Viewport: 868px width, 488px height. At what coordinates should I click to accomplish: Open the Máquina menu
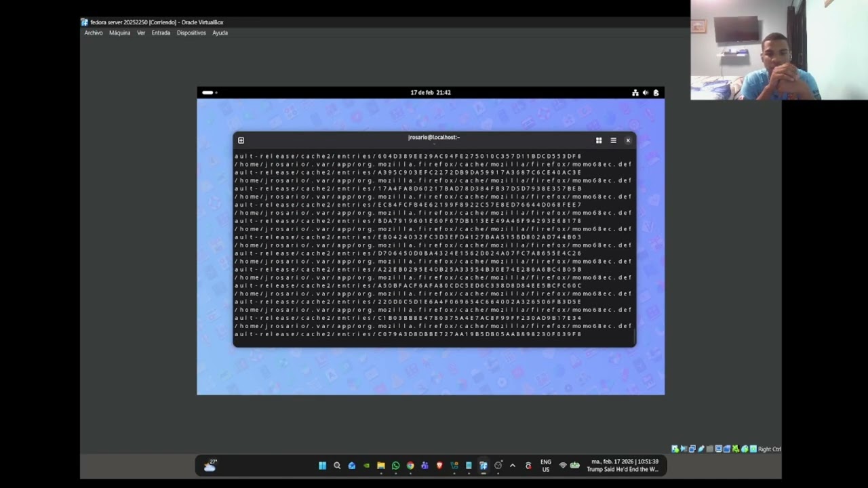[x=119, y=33]
